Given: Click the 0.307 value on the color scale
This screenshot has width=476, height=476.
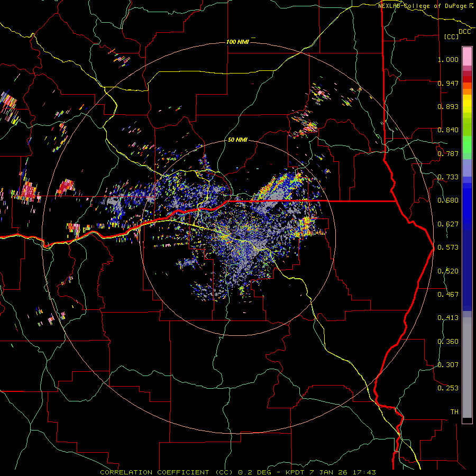Looking at the screenshot, I should (x=448, y=365).
